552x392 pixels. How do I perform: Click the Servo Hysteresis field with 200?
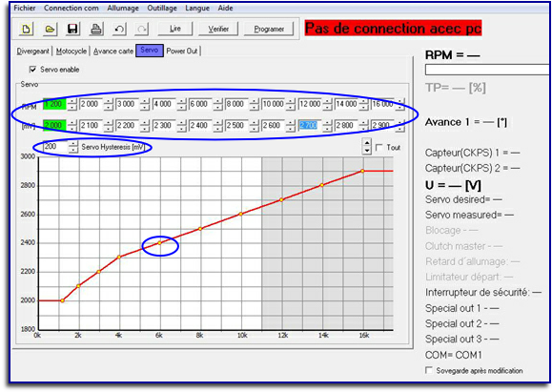point(55,147)
